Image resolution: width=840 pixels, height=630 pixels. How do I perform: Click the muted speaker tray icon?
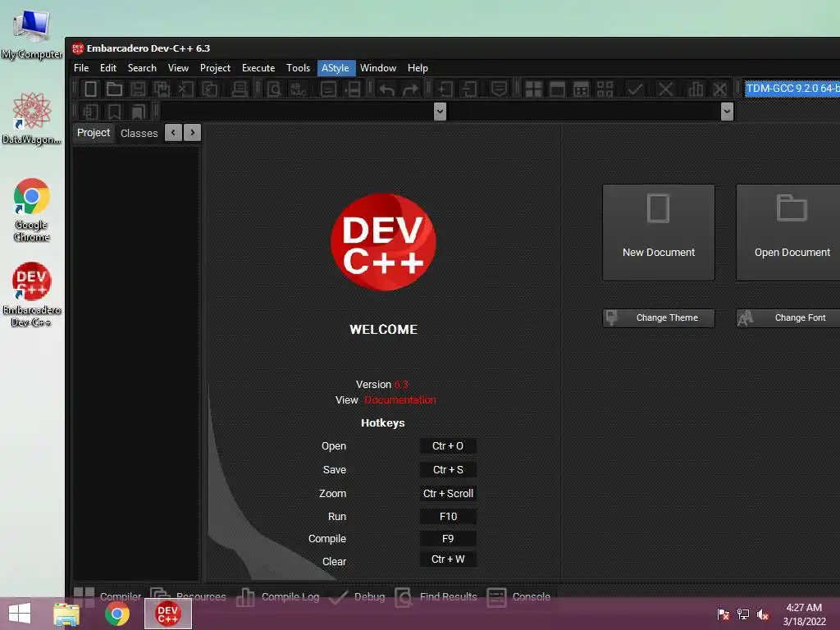(x=763, y=614)
